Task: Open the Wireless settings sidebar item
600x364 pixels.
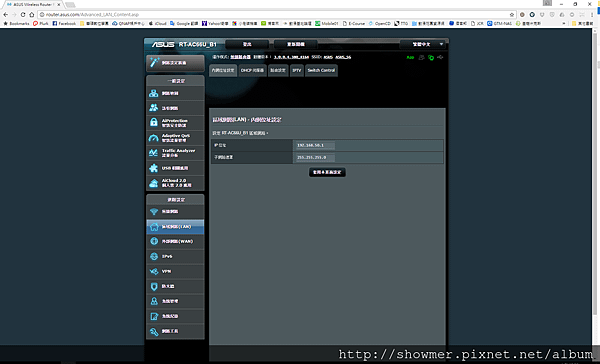Action: point(175,212)
